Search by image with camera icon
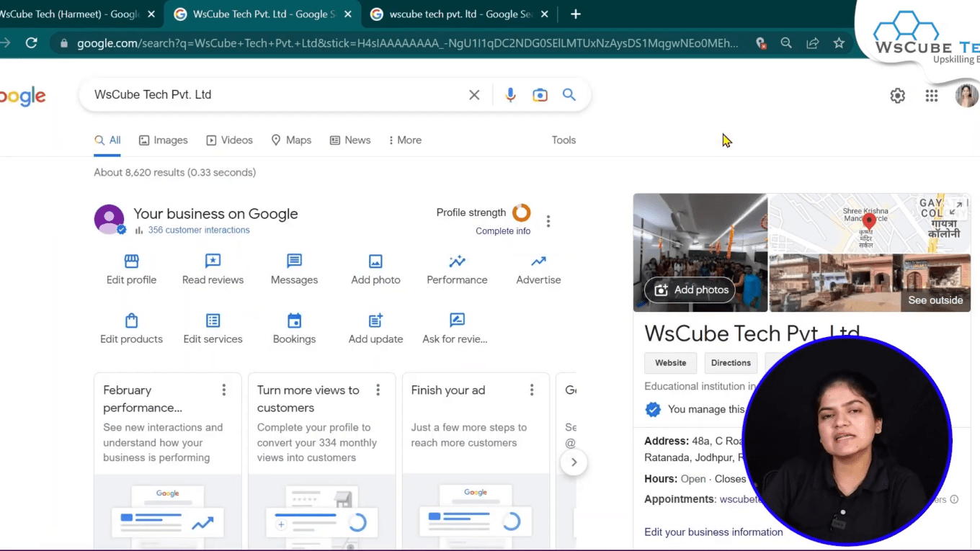The height and width of the screenshot is (551, 980). coord(540,95)
